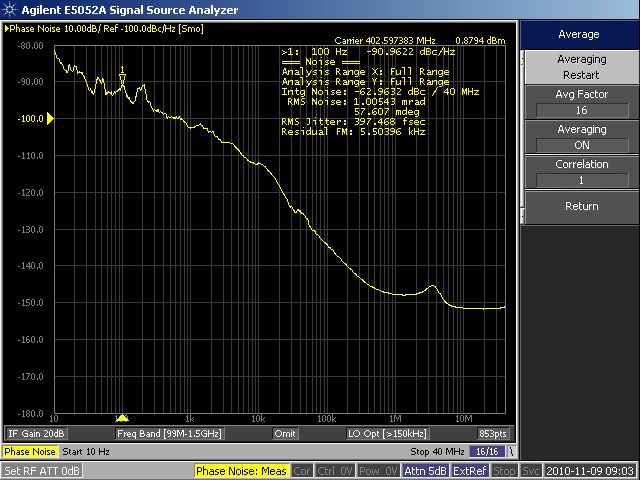The width and height of the screenshot is (640, 480).
Task: Click the Agilent logo icon in title bar
Action: [9, 9]
